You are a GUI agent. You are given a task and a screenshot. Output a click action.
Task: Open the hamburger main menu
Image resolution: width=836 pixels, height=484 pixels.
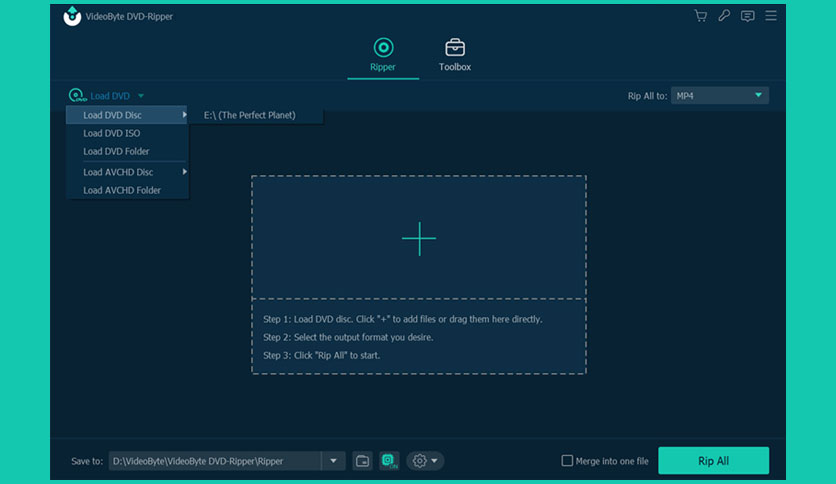(x=771, y=16)
